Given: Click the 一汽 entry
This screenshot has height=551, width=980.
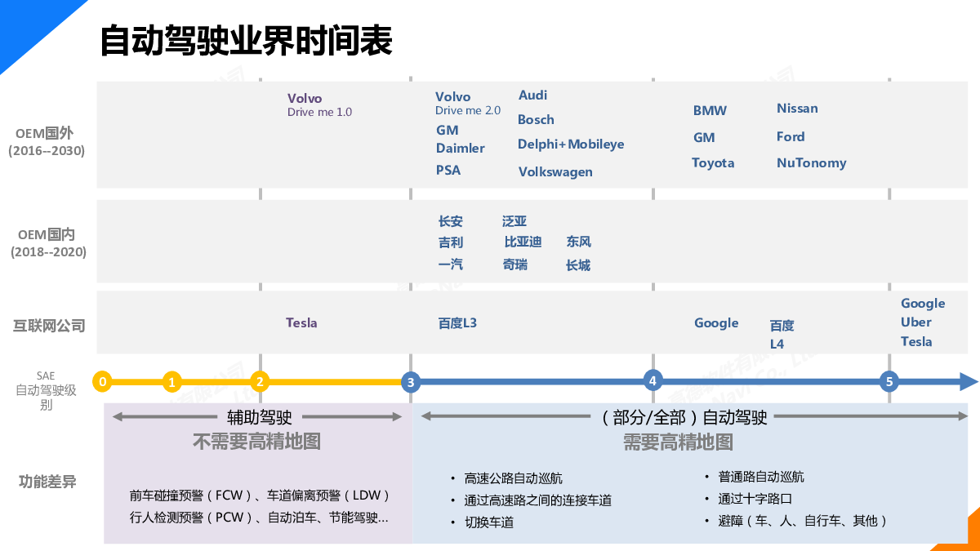Looking at the screenshot, I should [x=451, y=264].
